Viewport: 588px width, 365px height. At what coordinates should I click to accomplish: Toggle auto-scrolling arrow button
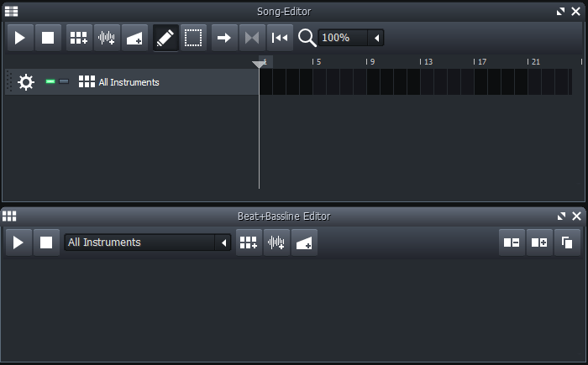pyautogui.click(x=223, y=38)
